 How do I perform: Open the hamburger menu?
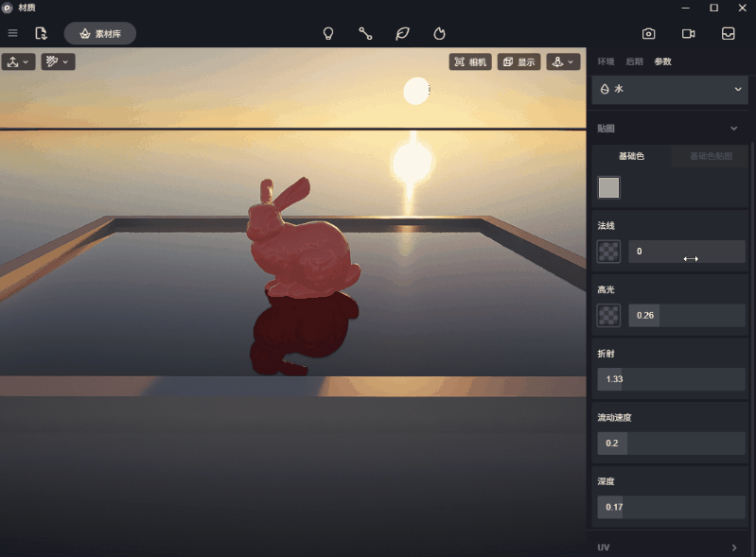click(13, 33)
